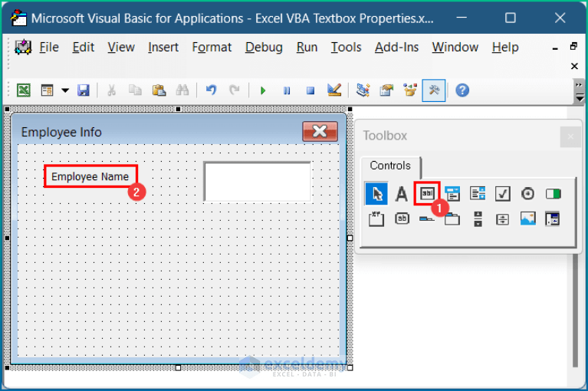Select the CheckBox control in Toolbox
Screen dimensions: 588x391
click(502, 194)
